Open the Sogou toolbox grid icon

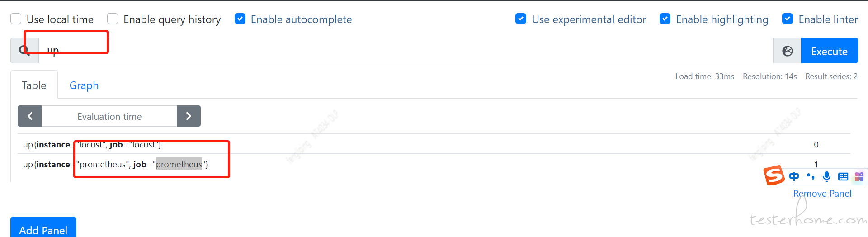point(859,176)
